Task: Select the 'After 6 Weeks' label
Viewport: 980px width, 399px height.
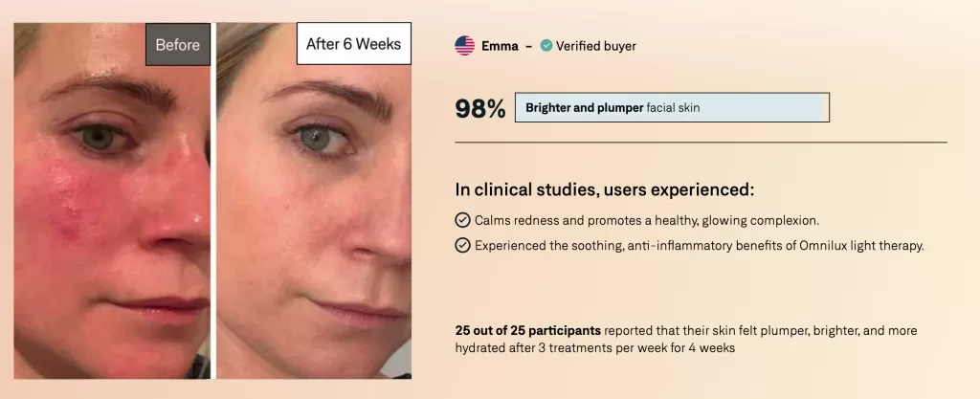Action: 354,44
